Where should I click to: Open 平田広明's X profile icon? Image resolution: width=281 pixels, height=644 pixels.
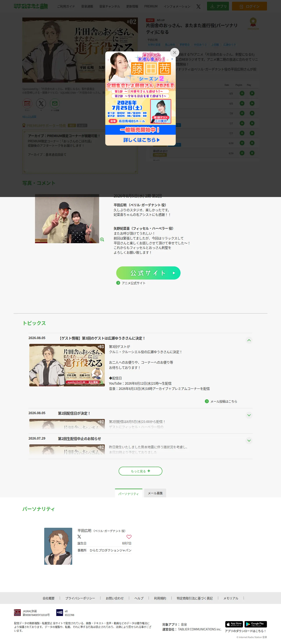(x=79, y=537)
